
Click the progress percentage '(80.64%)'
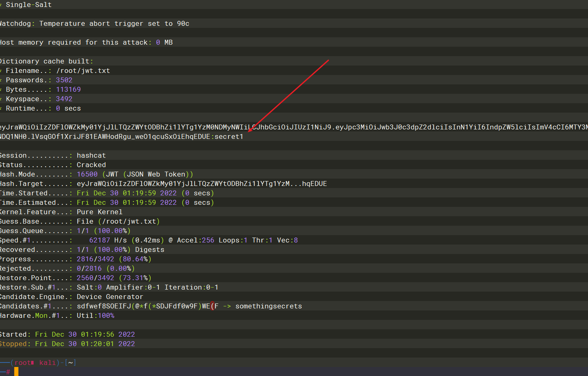(x=135, y=259)
